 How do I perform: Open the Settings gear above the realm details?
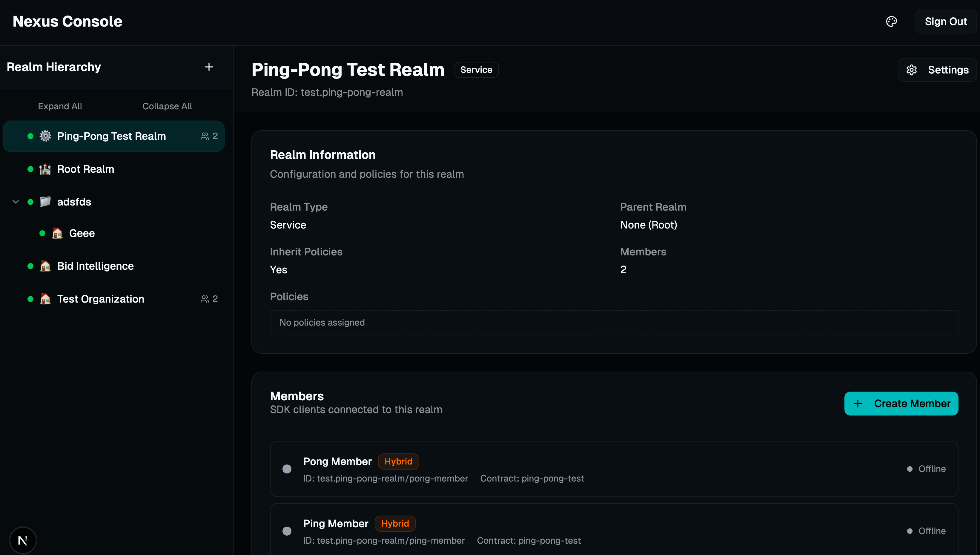click(911, 70)
